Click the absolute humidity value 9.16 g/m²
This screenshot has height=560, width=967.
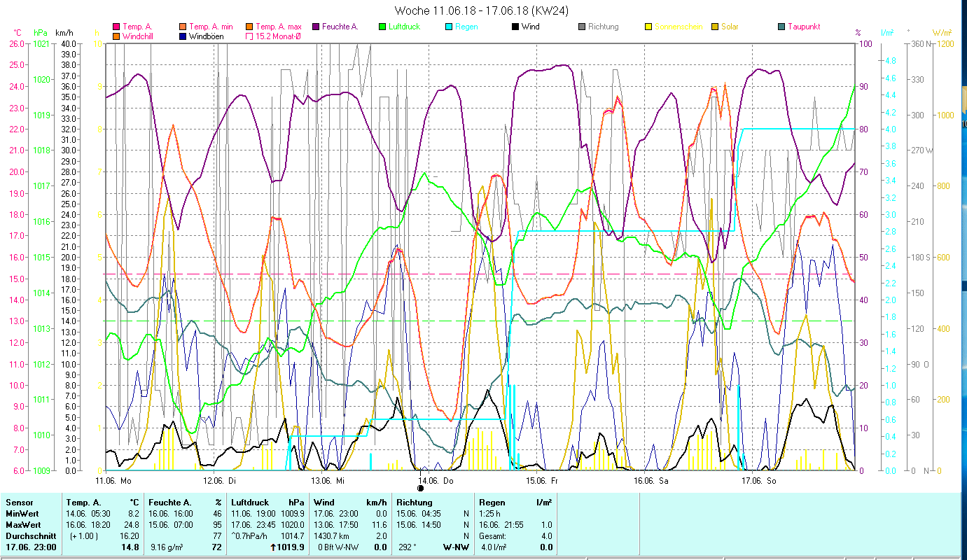pyautogui.click(x=167, y=547)
